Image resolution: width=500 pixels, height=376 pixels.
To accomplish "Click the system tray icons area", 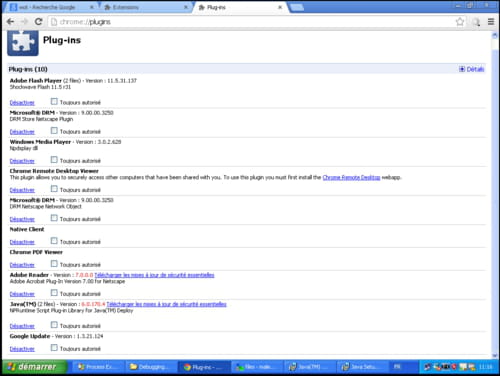I will 450,367.
